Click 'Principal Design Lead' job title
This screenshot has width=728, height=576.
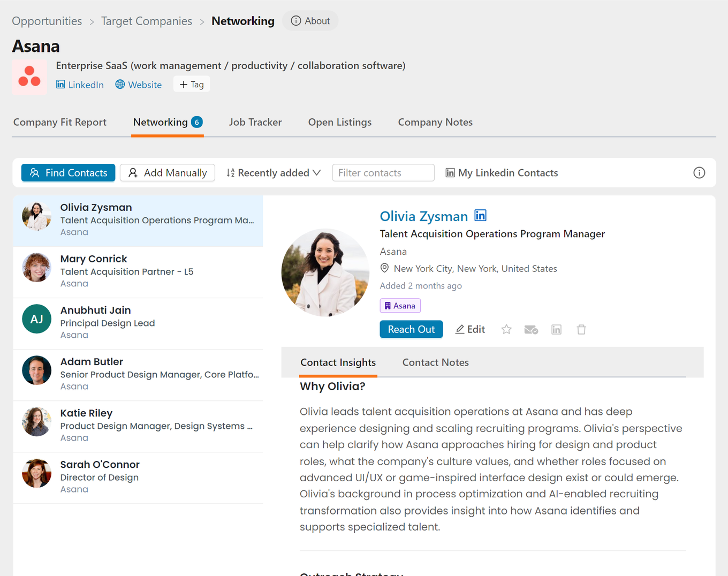tap(108, 323)
